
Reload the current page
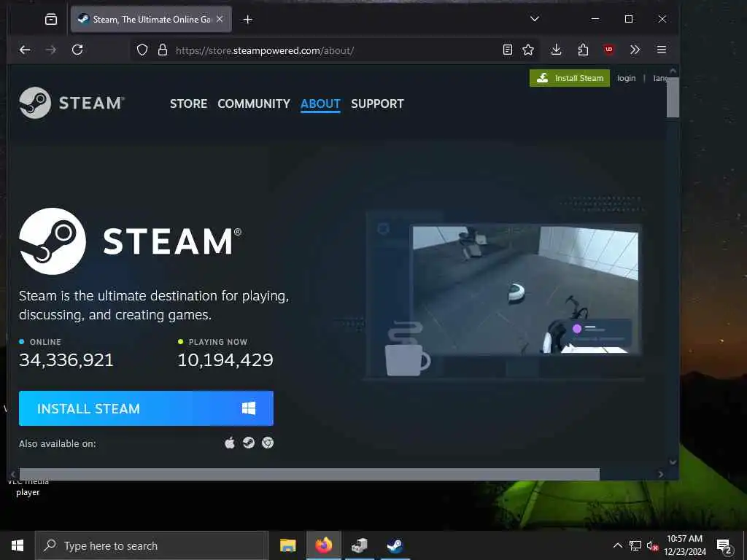[77, 50]
